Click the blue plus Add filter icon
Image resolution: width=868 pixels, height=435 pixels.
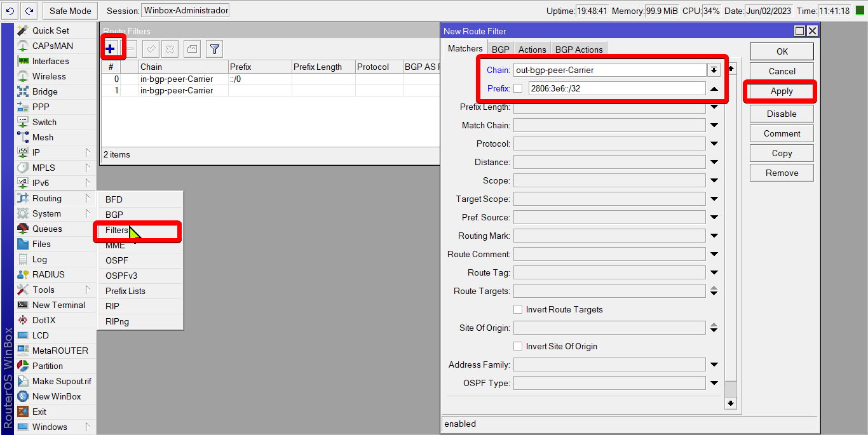tap(111, 49)
